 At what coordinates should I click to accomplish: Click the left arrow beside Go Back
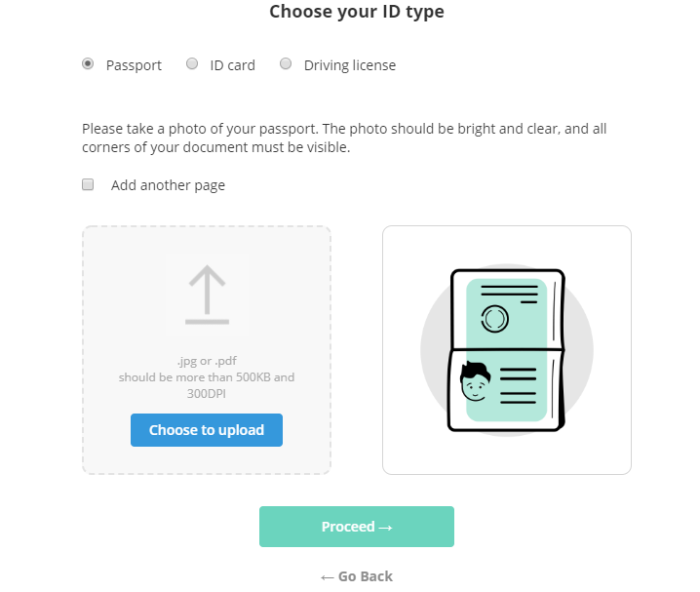click(x=328, y=577)
